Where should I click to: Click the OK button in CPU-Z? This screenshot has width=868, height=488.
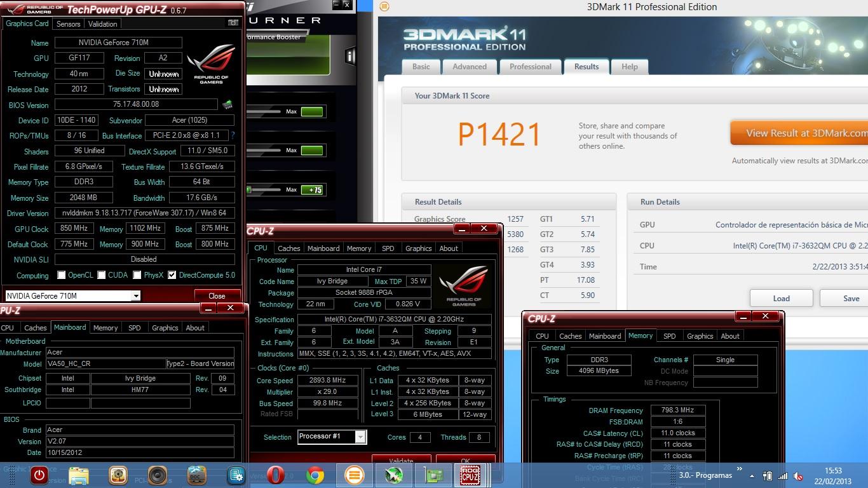point(466,460)
